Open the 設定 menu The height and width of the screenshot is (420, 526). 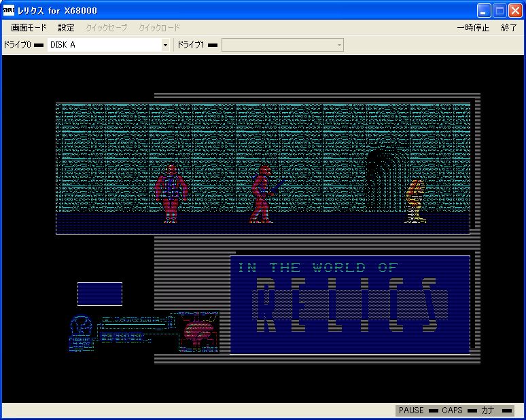[66, 27]
